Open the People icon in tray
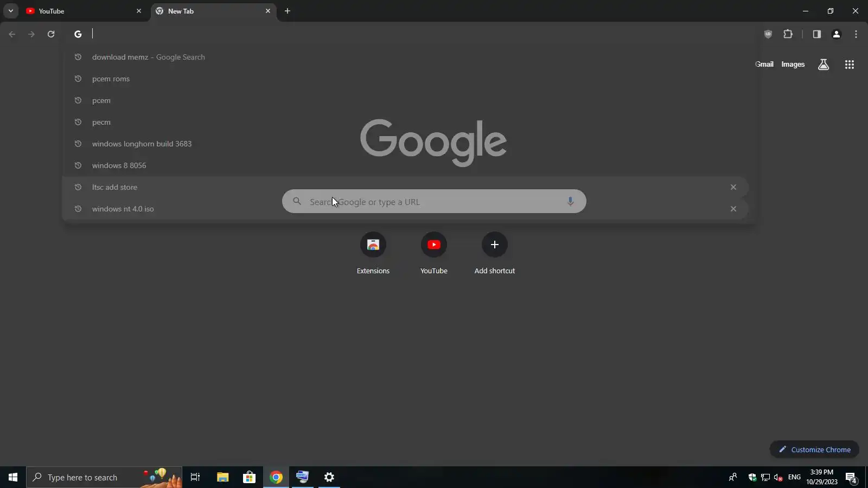The height and width of the screenshot is (488, 868). (x=733, y=477)
